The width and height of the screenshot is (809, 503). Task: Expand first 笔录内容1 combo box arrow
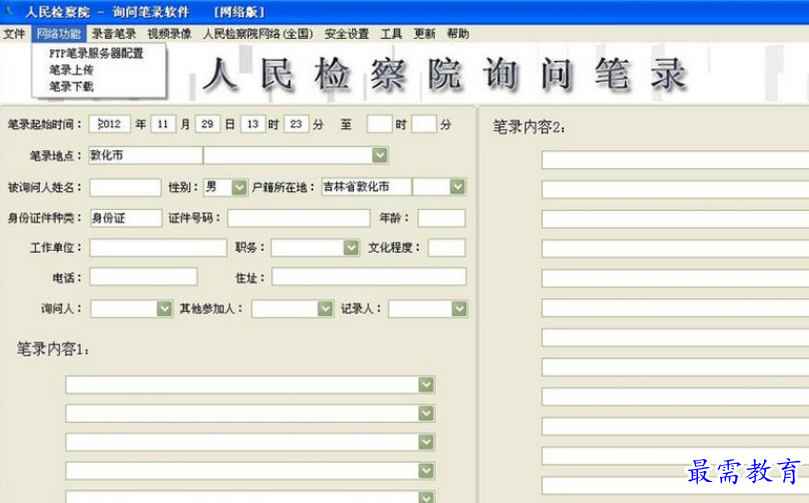pos(426,384)
